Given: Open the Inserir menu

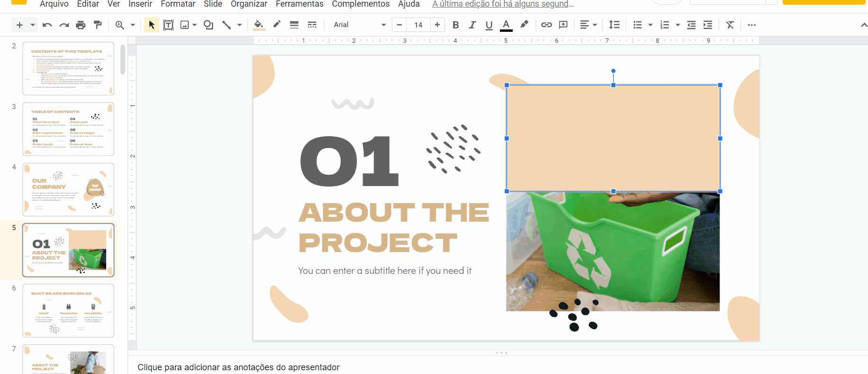Looking at the screenshot, I should pos(140,4).
